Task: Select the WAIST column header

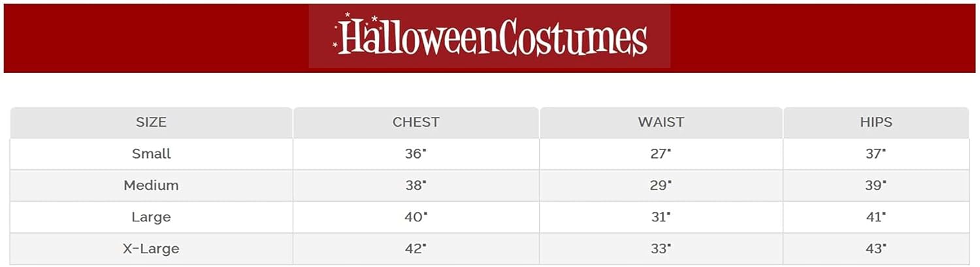Action: point(661,122)
